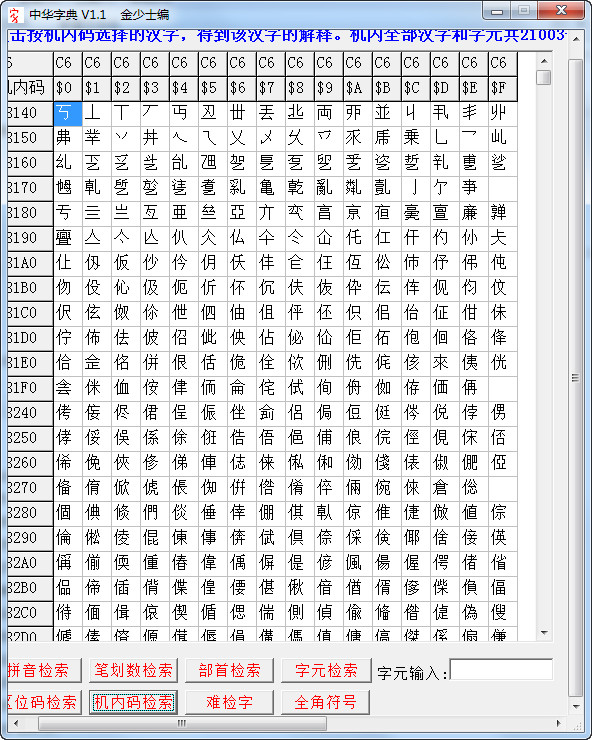Focus the 字元输入 input field
592x740 pixels.
[501, 670]
